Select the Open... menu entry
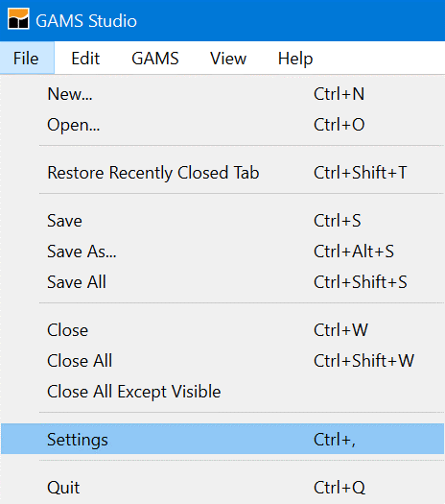The image size is (445, 504). [x=222, y=125]
